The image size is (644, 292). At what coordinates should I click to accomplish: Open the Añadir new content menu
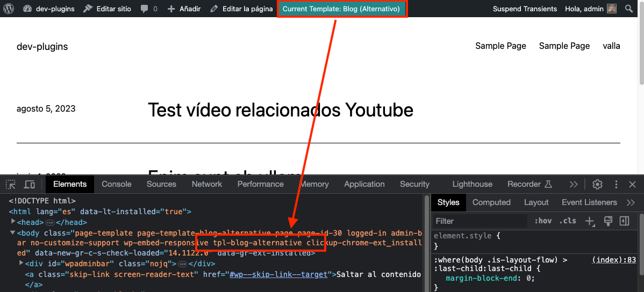184,9
